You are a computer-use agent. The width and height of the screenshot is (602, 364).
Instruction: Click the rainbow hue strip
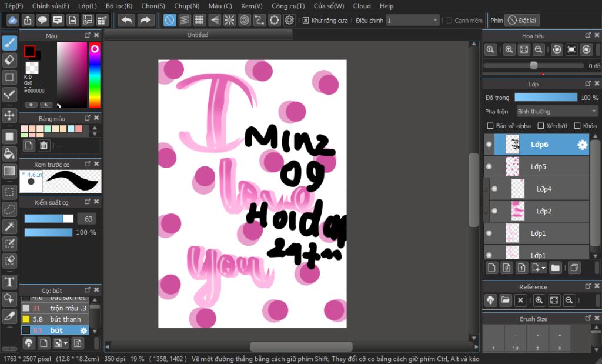[95, 75]
